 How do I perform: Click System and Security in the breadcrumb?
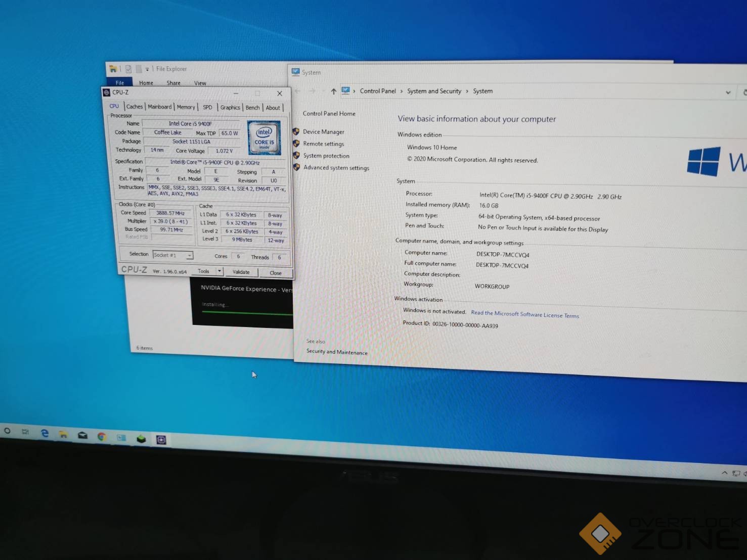(x=434, y=91)
